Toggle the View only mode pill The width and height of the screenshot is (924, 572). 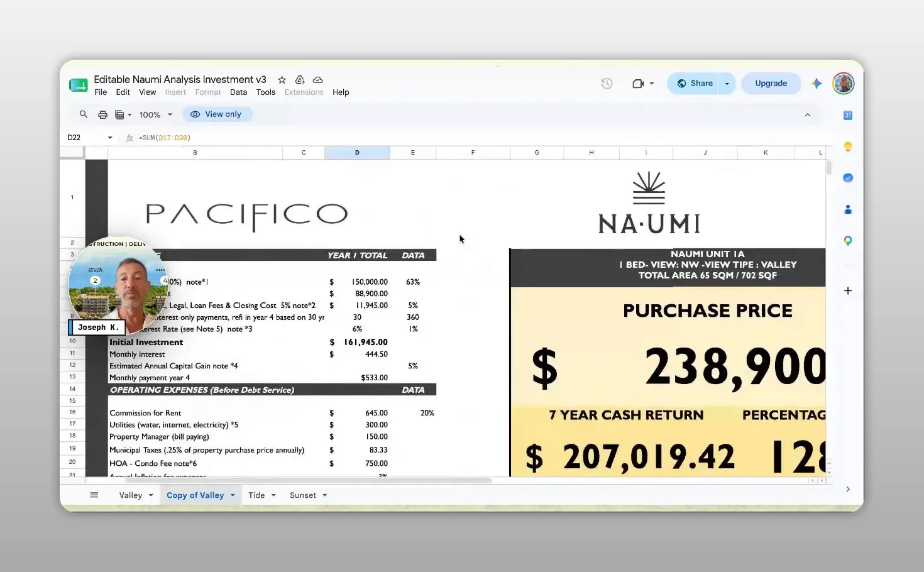[216, 114]
